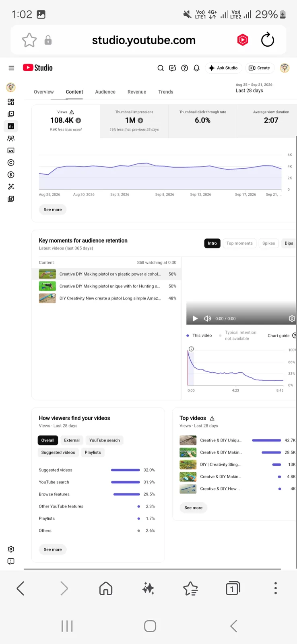The height and width of the screenshot is (644, 297).
Task: Select the Top moments chip
Action: click(239, 243)
